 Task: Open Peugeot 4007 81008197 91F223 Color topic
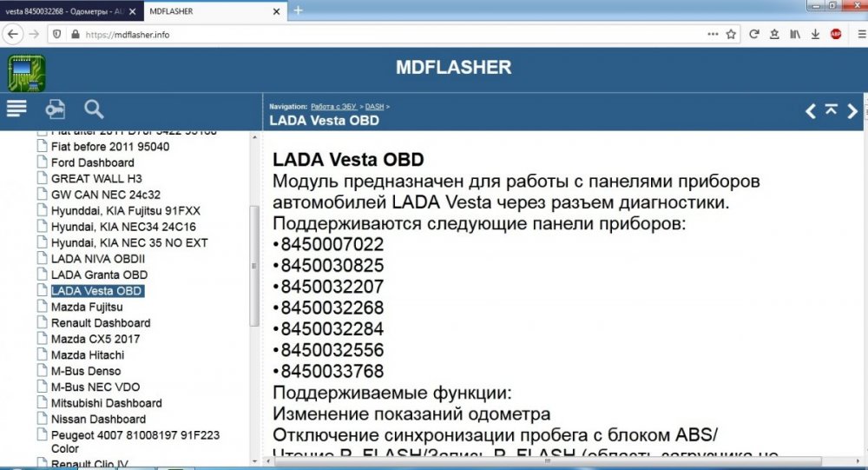tap(135, 441)
